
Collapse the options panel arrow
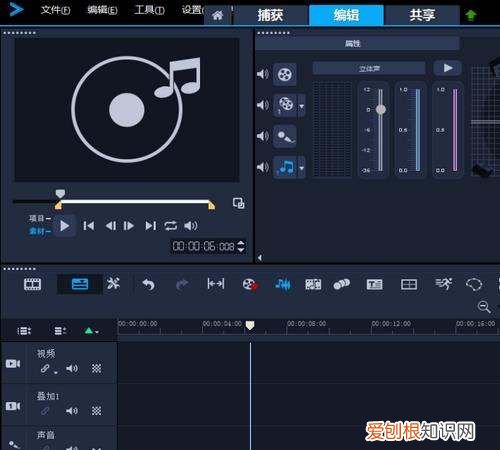260,257
